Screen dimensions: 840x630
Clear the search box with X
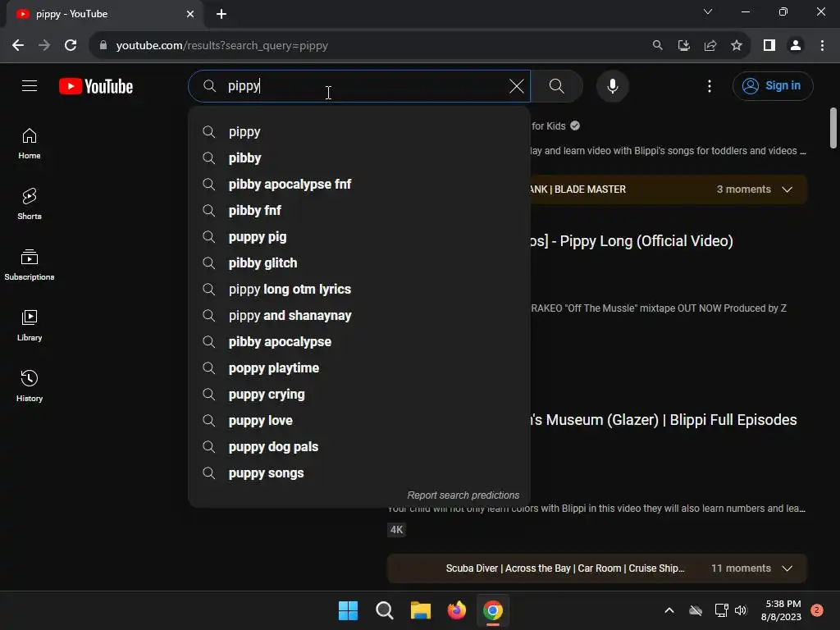[517, 85]
